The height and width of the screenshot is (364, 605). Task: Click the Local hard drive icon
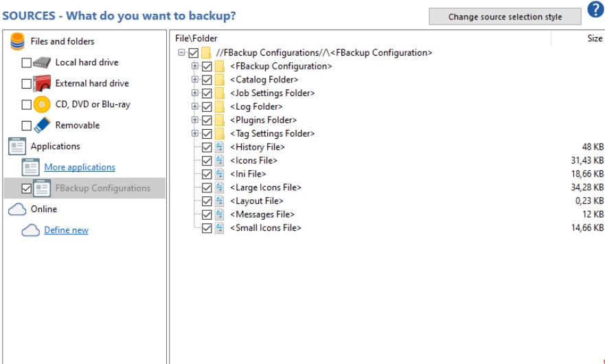pos(42,62)
